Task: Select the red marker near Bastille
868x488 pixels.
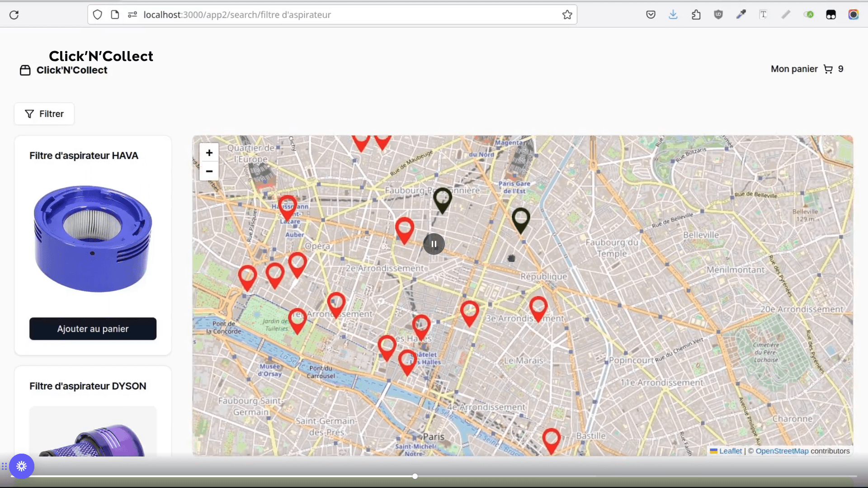Action: (552, 441)
